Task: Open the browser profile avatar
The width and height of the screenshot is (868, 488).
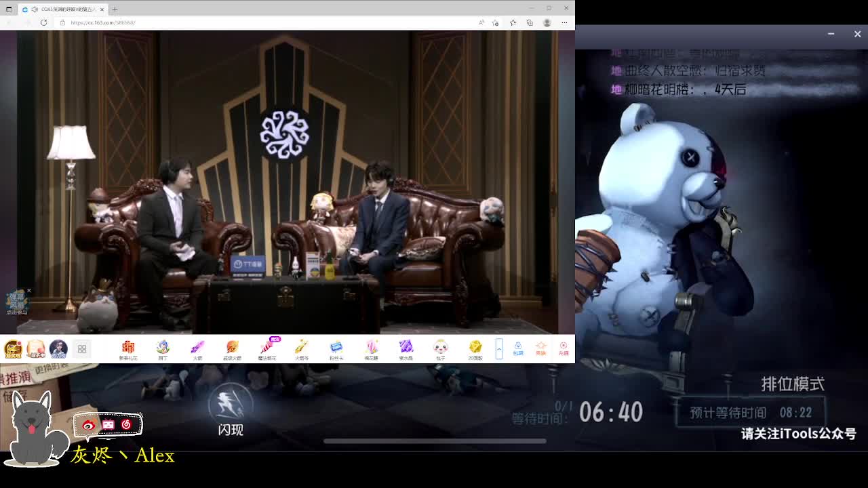Action: click(x=547, y=22)
